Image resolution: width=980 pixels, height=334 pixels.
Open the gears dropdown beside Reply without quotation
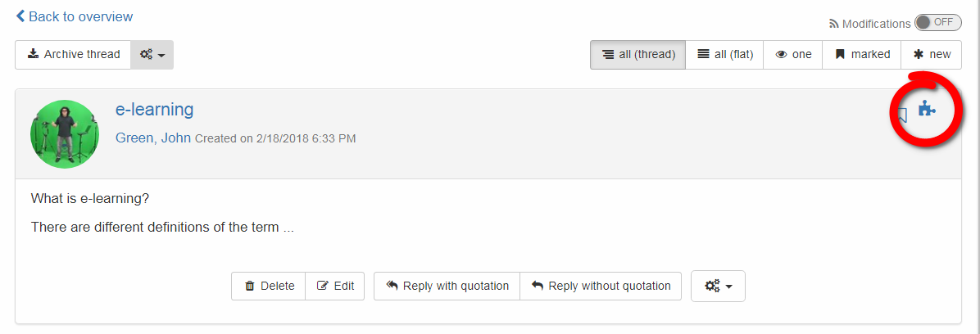coord(718,286)
